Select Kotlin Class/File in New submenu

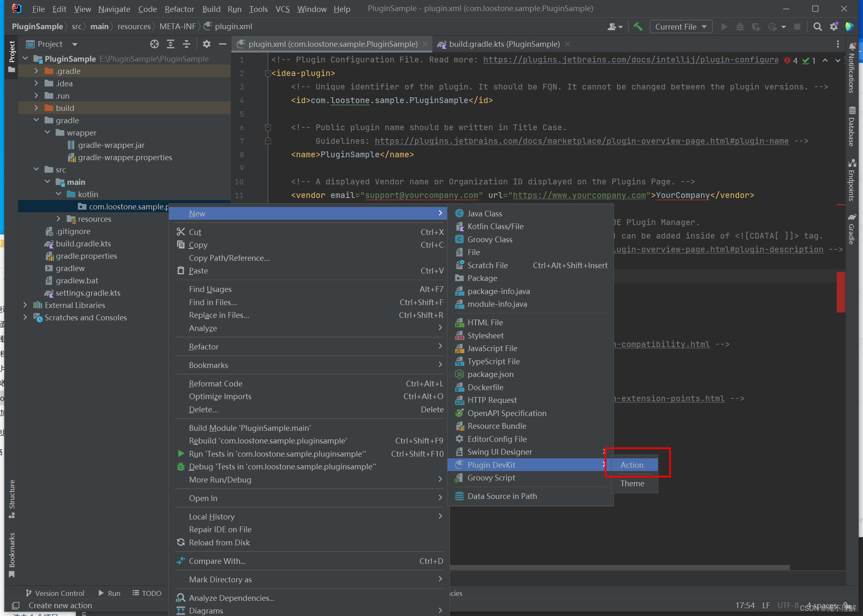pos(530,226)
